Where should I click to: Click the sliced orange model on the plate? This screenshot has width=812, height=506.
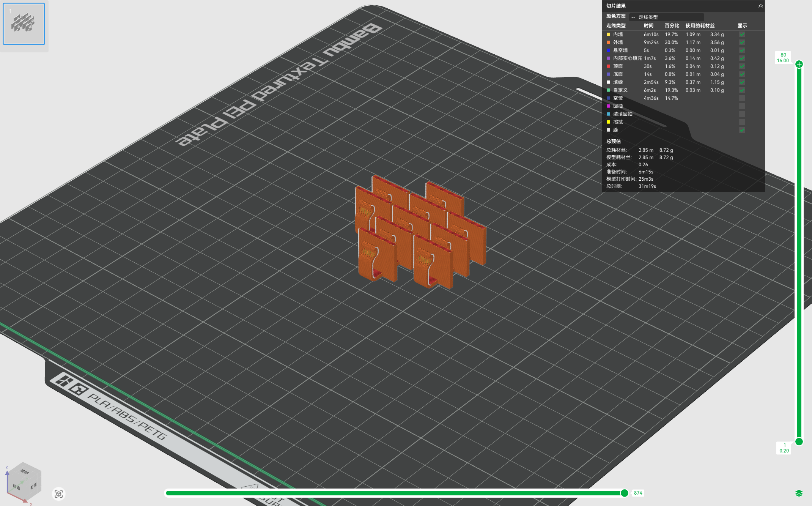click(x=420, y=232)
